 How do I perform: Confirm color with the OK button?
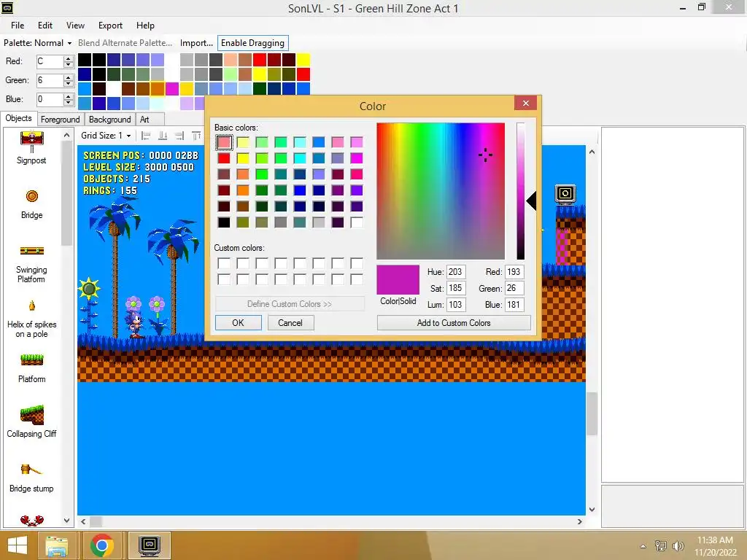pyautogui.click(x=239, y=323)
